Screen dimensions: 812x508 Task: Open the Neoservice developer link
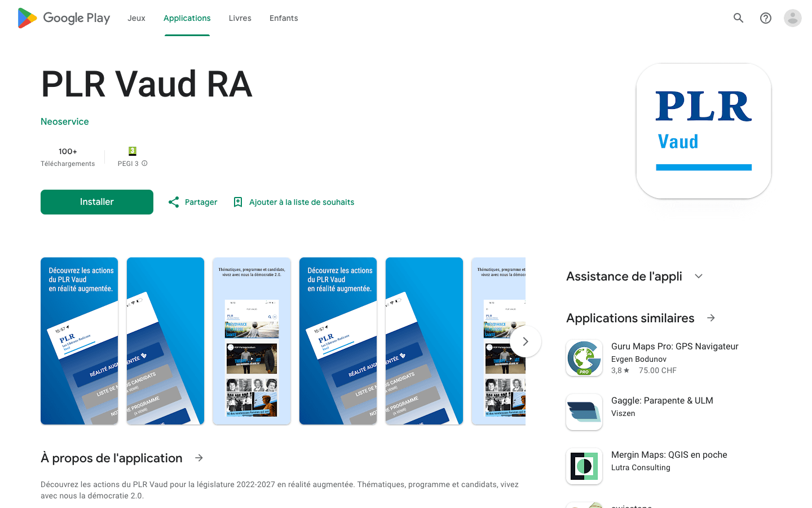[64, 121]
